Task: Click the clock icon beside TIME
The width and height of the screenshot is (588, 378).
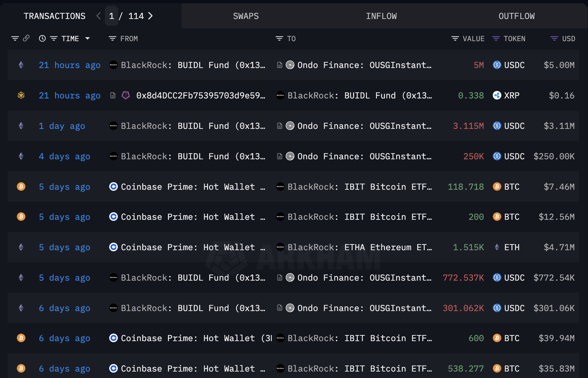Action: click(x=42, y=38)
